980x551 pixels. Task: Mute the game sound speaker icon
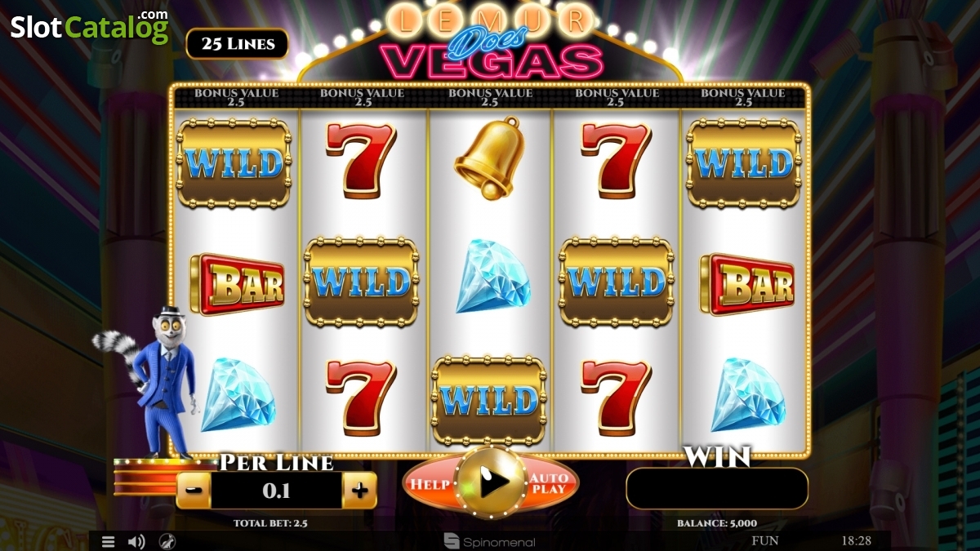click(x=136, y=541)
